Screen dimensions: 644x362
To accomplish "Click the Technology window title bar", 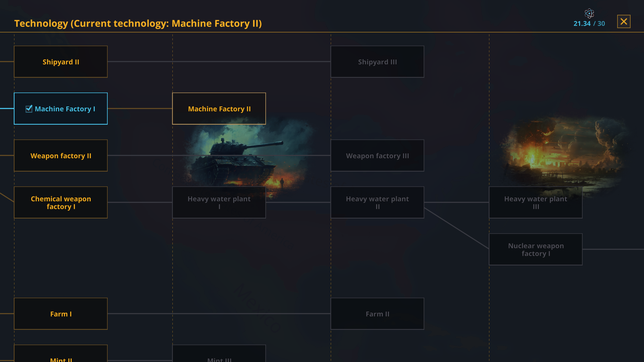I will point(138,23).
